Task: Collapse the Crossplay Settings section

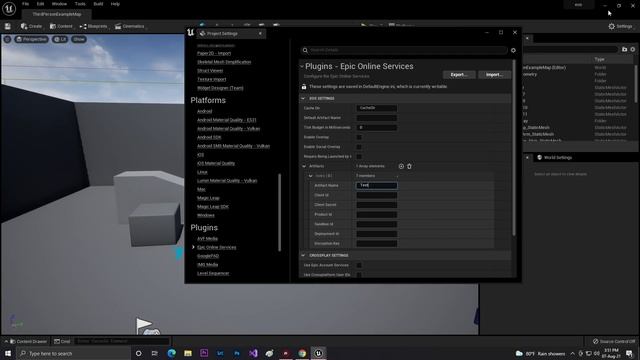Action: tap(303, 256)
